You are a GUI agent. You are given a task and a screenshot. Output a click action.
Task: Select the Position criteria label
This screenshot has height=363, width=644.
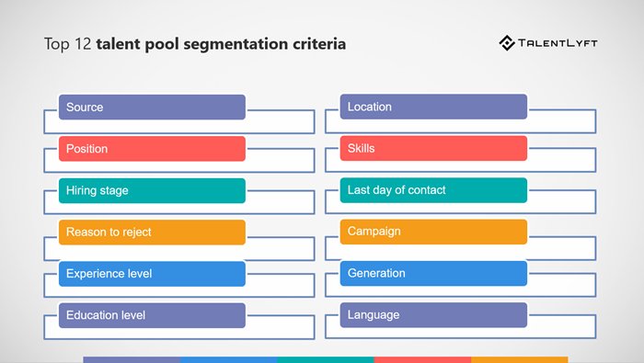pyautogui.click(x=152, y=149)
